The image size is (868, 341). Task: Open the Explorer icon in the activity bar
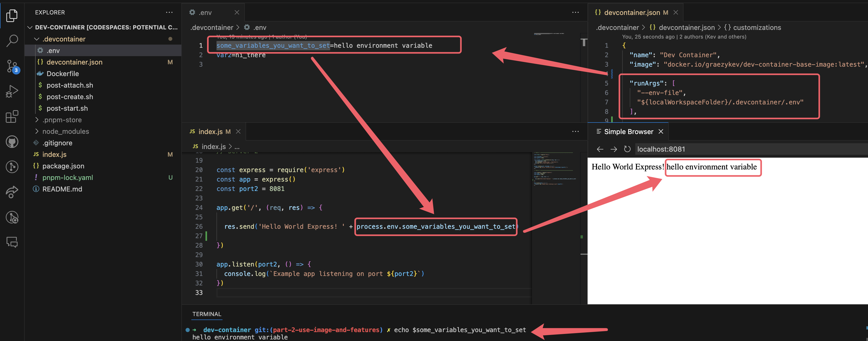coord(12,15)
